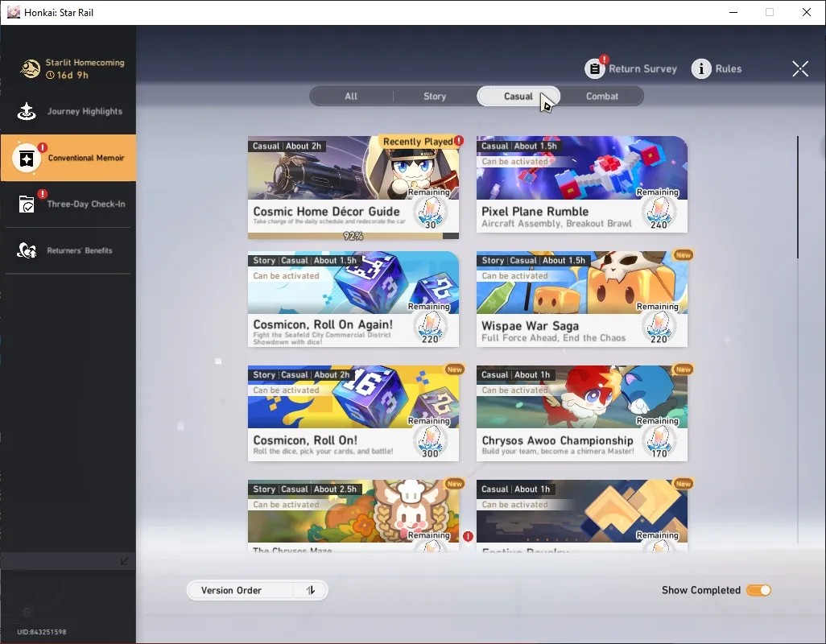This screenshot has height=644, width=826.
Task: Click 'Aircraft Assembly, Breakout Brawl' subtitle
Action: pyautogui.click(x=556, y=224)
